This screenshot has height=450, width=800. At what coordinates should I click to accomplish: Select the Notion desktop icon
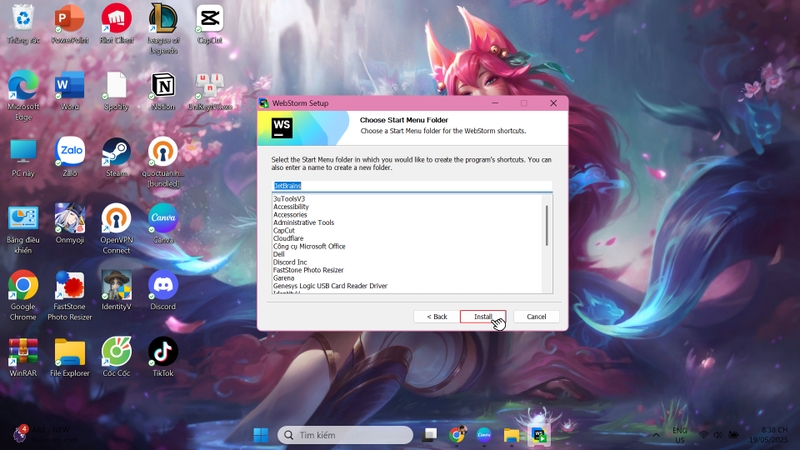(163, 90)
